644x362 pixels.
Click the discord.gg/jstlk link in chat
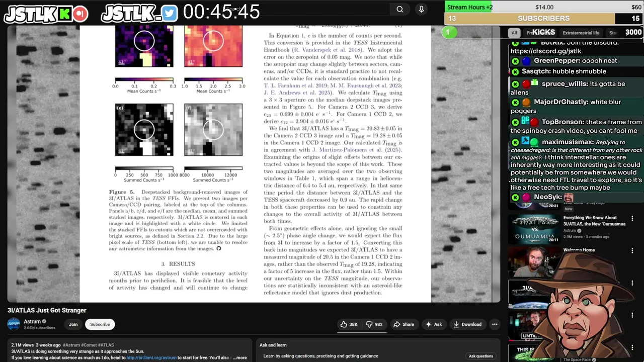tap(546, 51)
